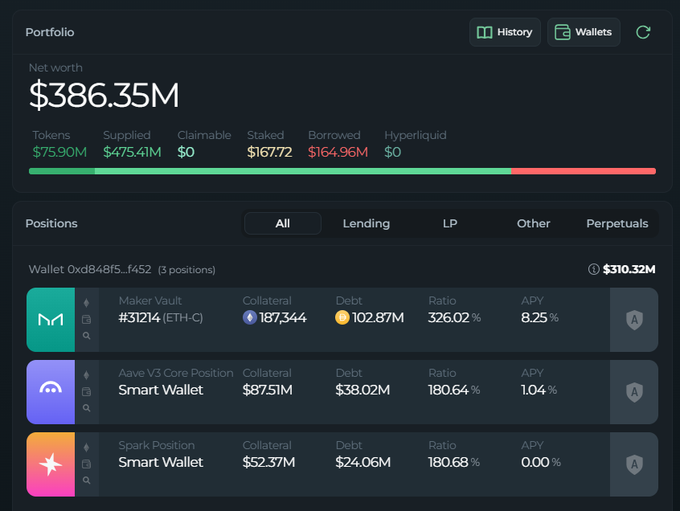Click the Aave protocol logo tile
The width and height of the screenshot is (680, 511).
[x=51, y=392]
